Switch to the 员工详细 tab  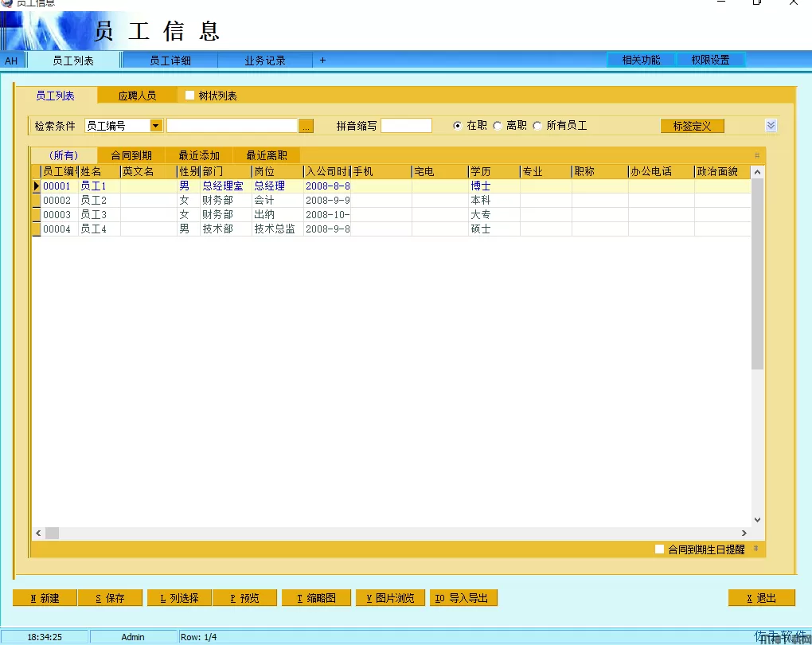170,61
